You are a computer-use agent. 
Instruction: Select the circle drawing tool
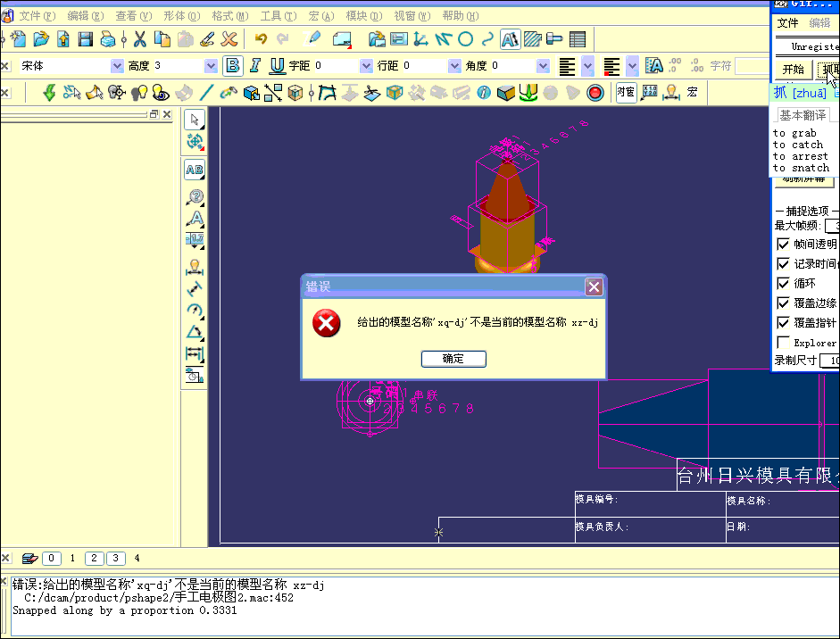tap(466, 39)
